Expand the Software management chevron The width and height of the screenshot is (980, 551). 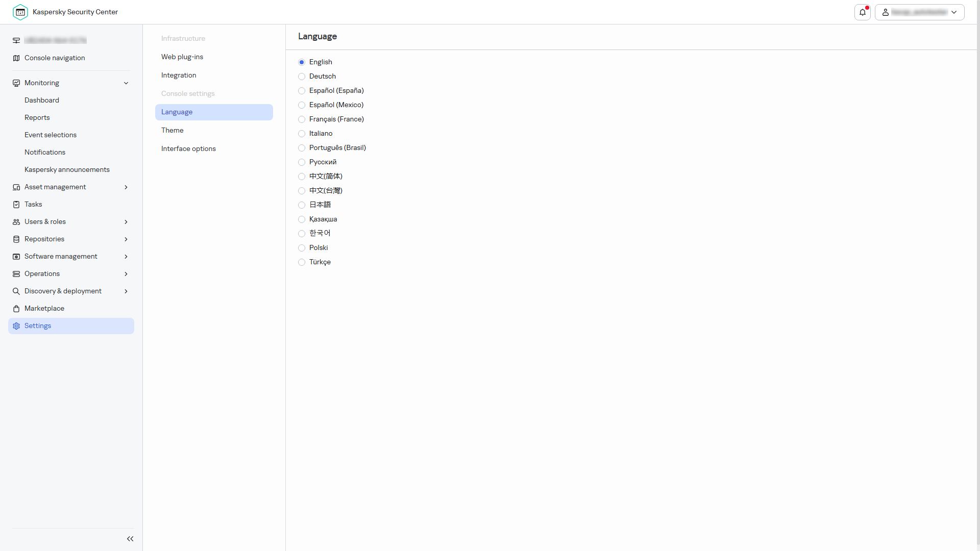coord(126,257)
